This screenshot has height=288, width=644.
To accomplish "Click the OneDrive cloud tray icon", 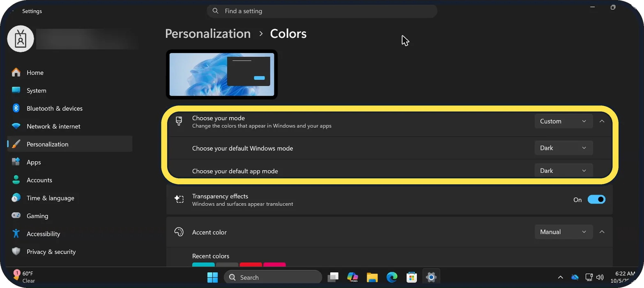I will tap(575, 278).
